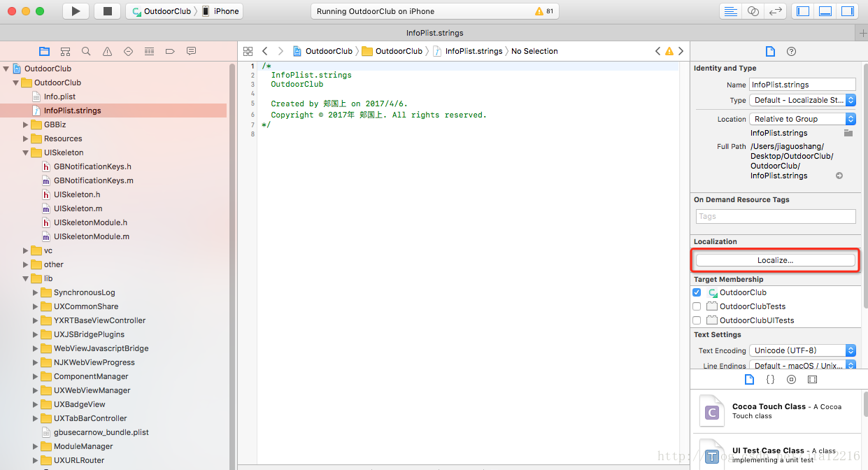Collapse the UISkeleton folder

point(26,152)
